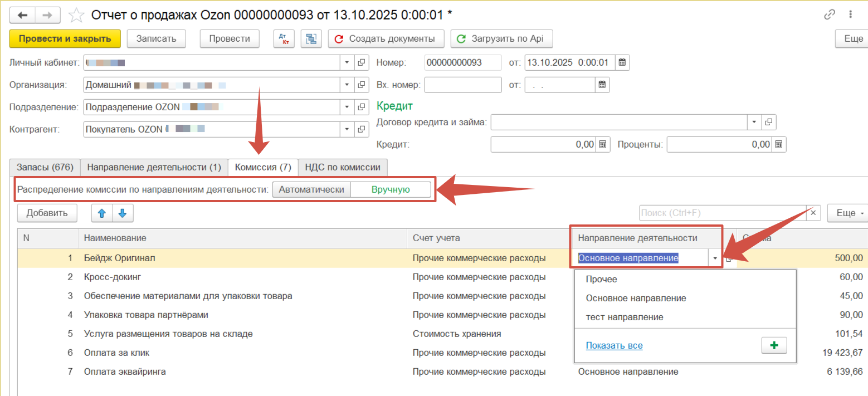This screenshot has height=396, width=868.
Task: Open calendar for Вх. номер date
Action: click(602, 85)
